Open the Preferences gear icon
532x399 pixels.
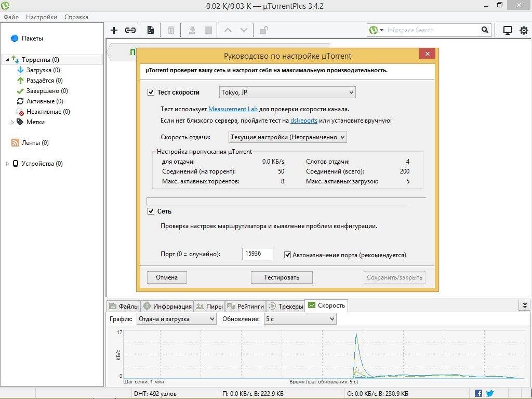pos(524,30)
